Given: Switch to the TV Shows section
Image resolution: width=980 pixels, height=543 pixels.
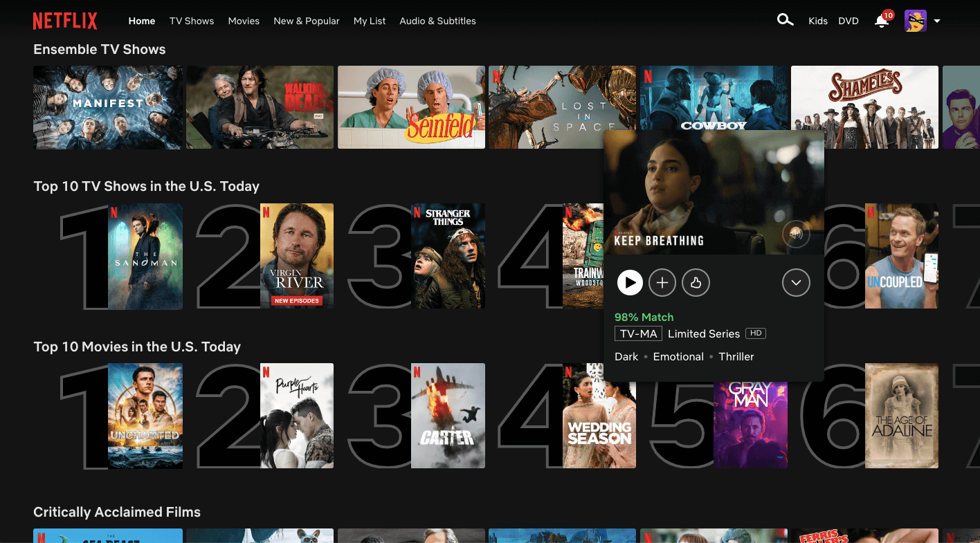Looking at the screenshot, I should pyautogui.click(x=192, y=21).
